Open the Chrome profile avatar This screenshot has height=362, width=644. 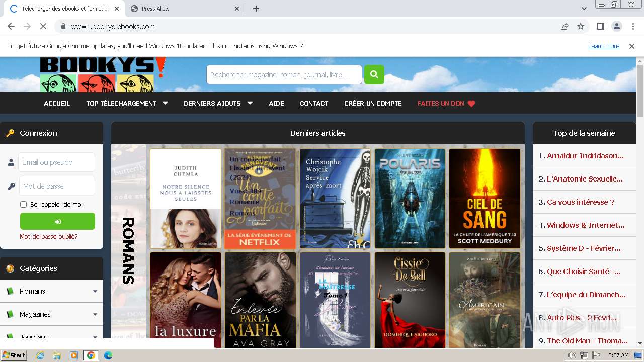[x=616, y=26]
